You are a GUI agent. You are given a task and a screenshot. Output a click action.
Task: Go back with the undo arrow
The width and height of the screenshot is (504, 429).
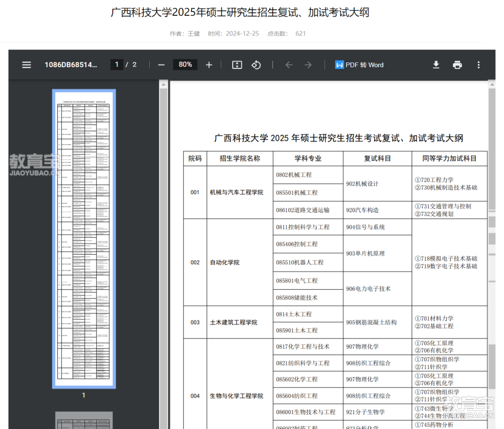point(289,65)
